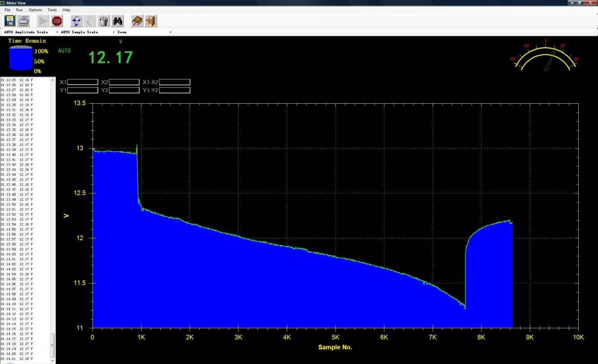Open the Run menu
This screenshot has width=598, height=364.
[x=19, y=10]
